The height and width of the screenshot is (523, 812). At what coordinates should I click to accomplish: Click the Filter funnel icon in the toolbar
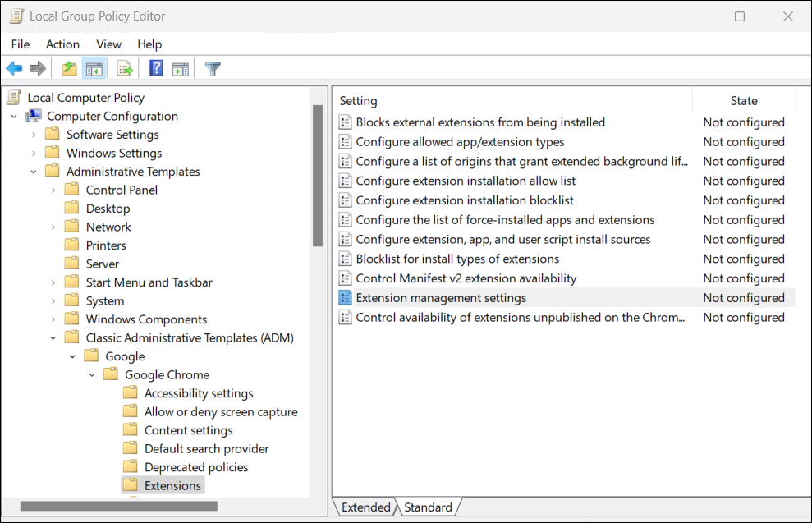[213, 69]
